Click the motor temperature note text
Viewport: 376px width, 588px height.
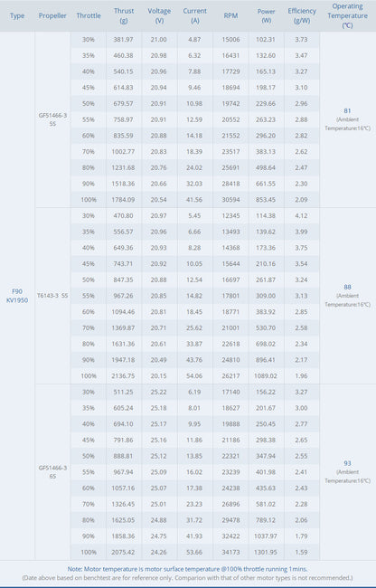pos(188,569)
